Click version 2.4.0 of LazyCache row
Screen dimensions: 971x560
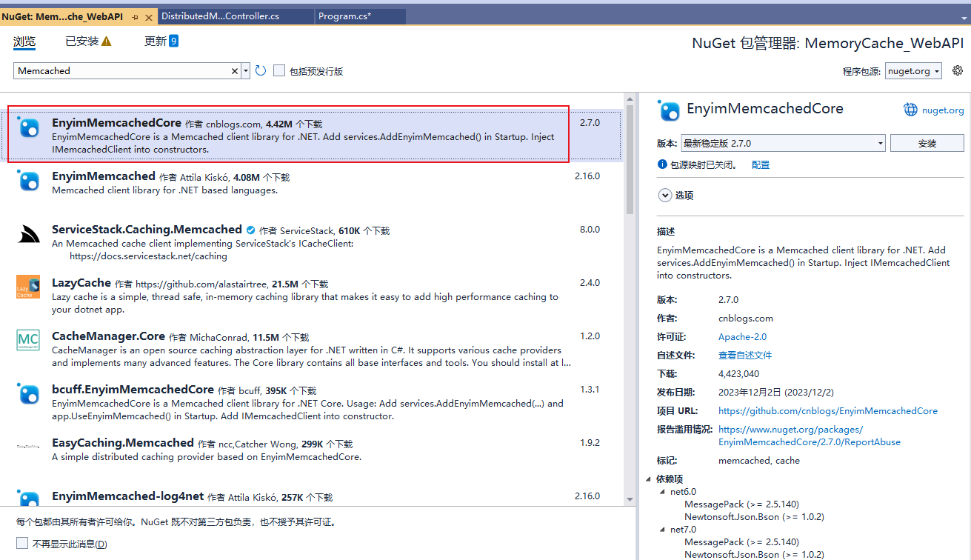pos(590,283)
